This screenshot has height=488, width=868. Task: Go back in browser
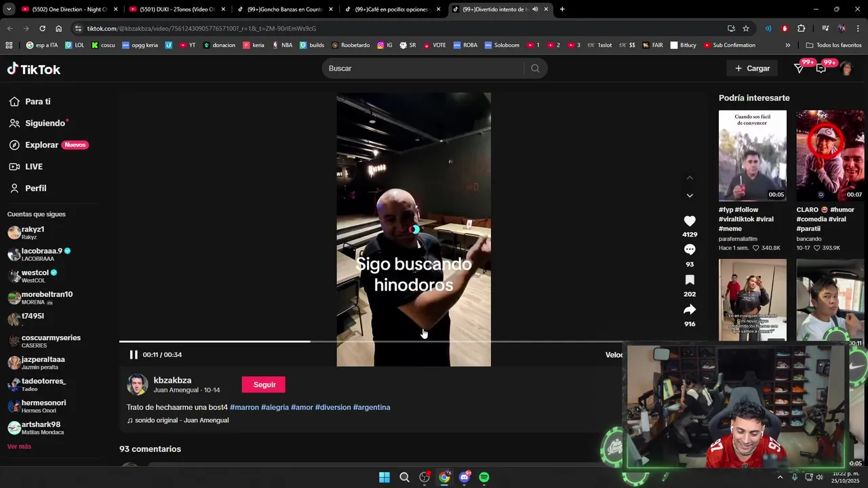tap(9, 28)
